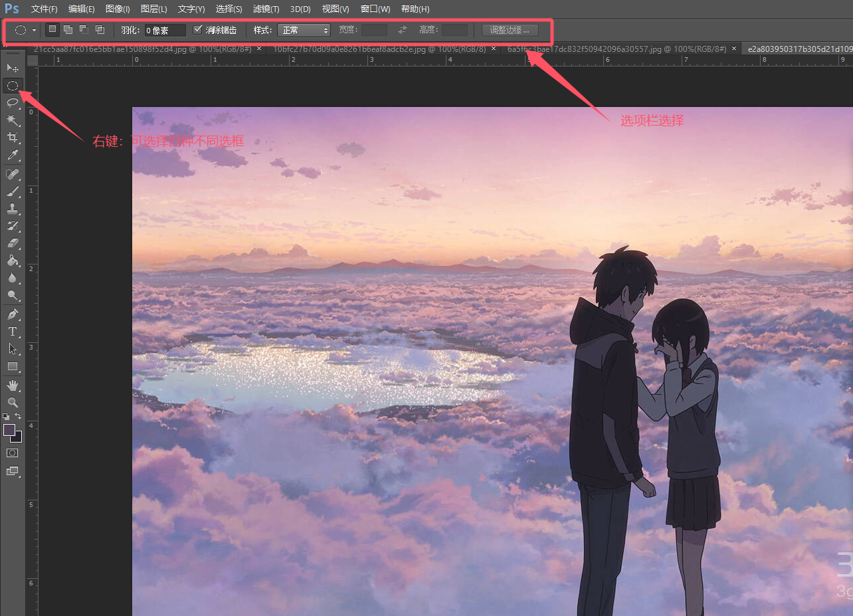Viewport: 853px width, 616px height.
Task: Select the Rectangle shape tool
Action: (13, 366)
